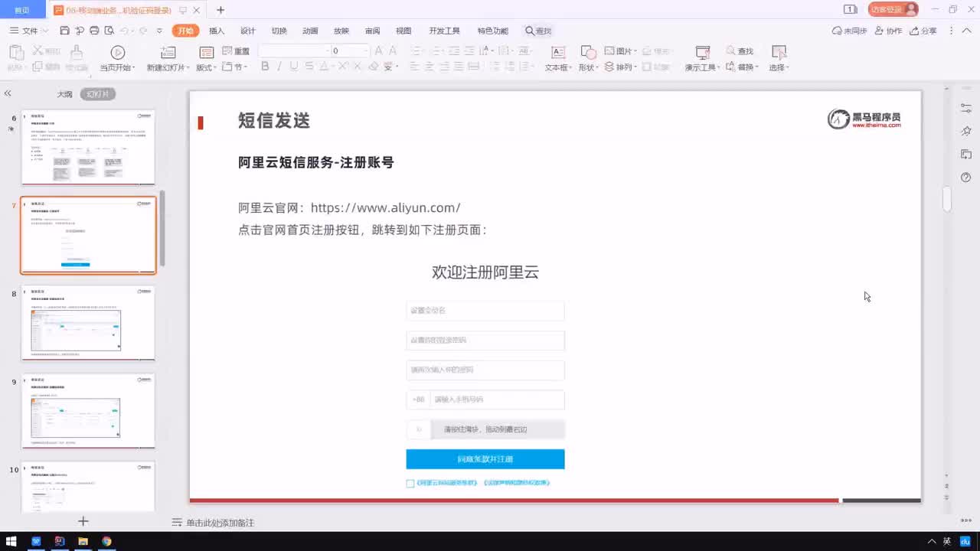Switch to Outline (大纲) view toggle

tap(65, 94)
